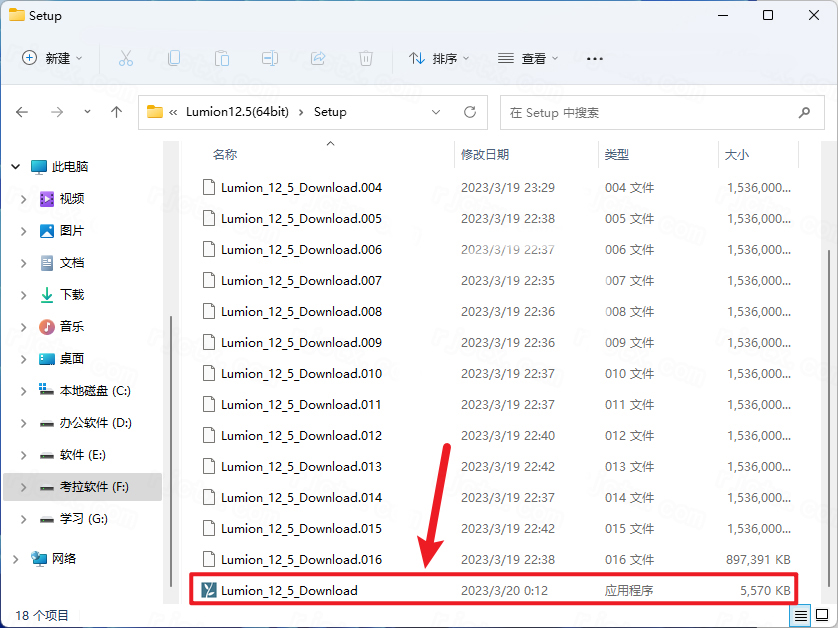
Task: Sort by 大小 column header
Action: pyautogui.click(x=736, y=155)
